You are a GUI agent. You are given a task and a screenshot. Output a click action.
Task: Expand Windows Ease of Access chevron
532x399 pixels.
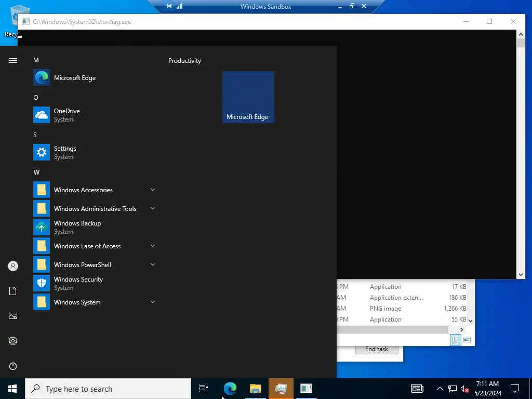(x=153, y=246)
